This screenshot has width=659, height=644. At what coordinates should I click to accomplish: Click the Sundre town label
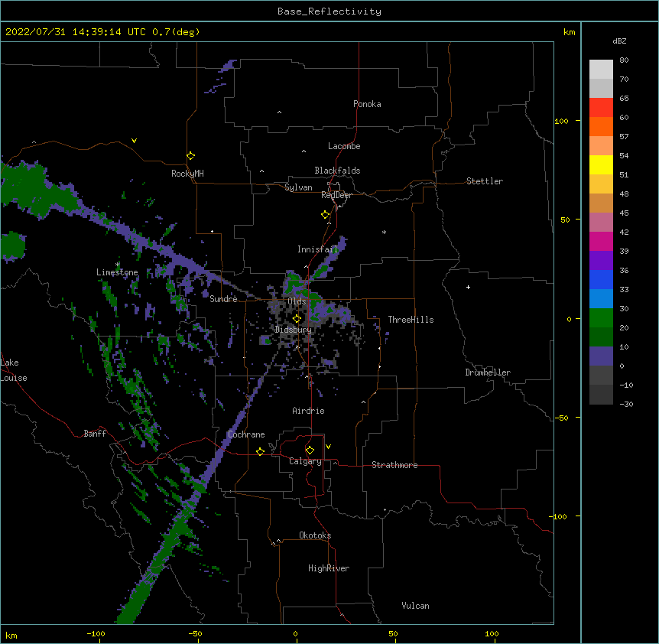pos(223,299)
